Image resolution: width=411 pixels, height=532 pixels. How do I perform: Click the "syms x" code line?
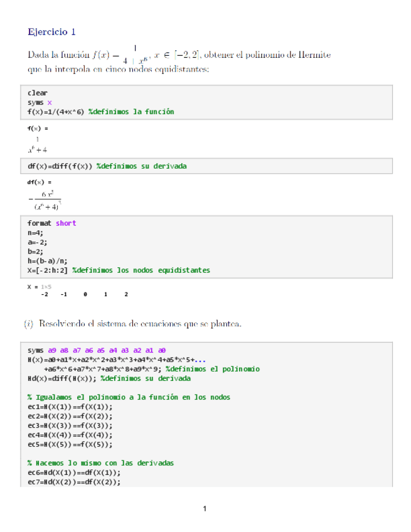[40, 102]
